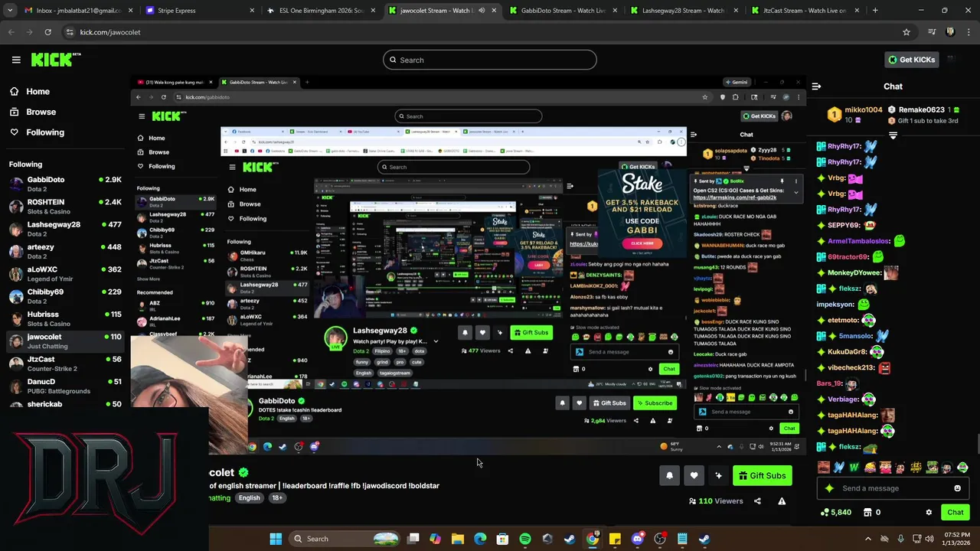Click the sparkle icon beside Gift Subs
Screen dimensions: 980x551
point(718,475)
